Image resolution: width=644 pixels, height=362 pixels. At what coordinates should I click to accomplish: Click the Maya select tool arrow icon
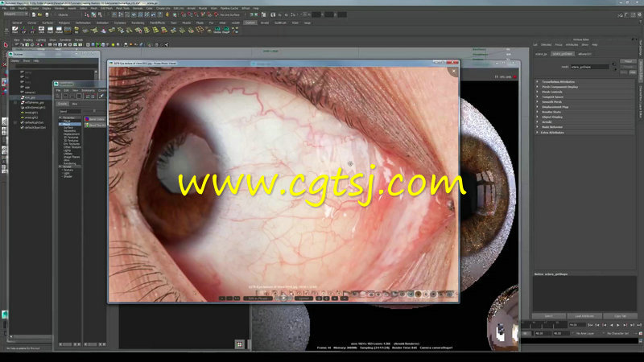(x=6, y=45)
